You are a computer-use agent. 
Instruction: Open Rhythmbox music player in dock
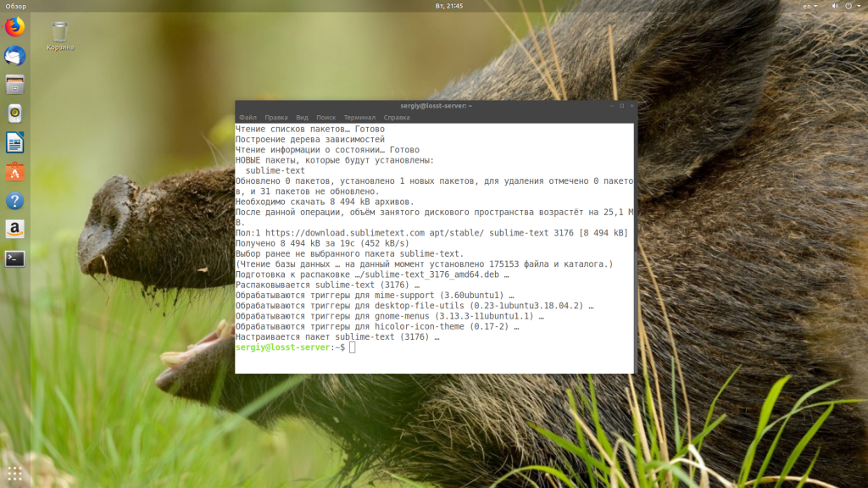(x=14, y=114)
